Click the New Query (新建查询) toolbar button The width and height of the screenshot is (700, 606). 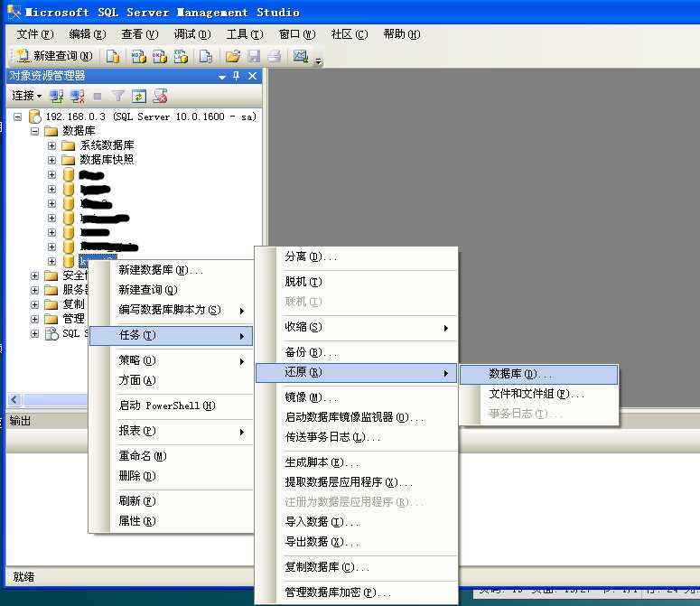(54, 56)
